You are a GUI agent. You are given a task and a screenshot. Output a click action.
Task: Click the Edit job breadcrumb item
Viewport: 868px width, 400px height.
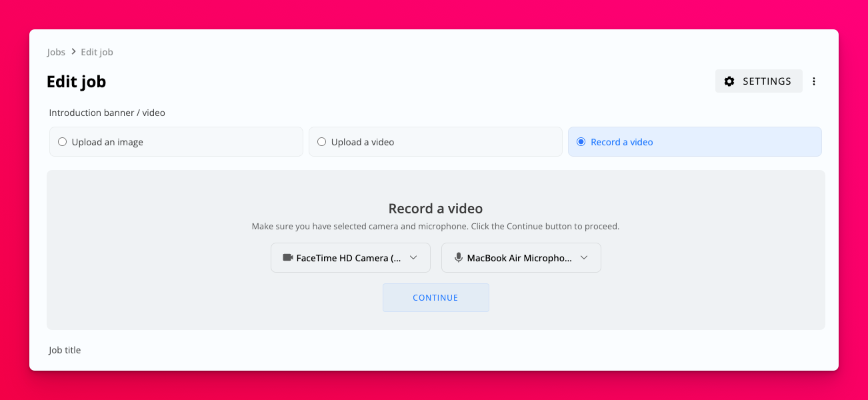(x=97, y=52)
